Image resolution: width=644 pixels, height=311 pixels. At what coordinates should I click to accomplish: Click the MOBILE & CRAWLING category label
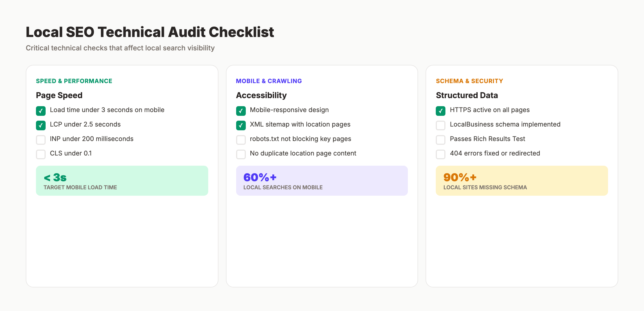point(269,81)
